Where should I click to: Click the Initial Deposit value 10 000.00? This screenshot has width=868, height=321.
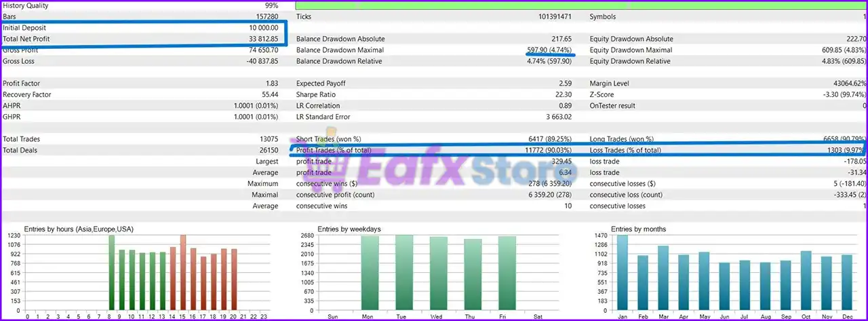(263, 28)
